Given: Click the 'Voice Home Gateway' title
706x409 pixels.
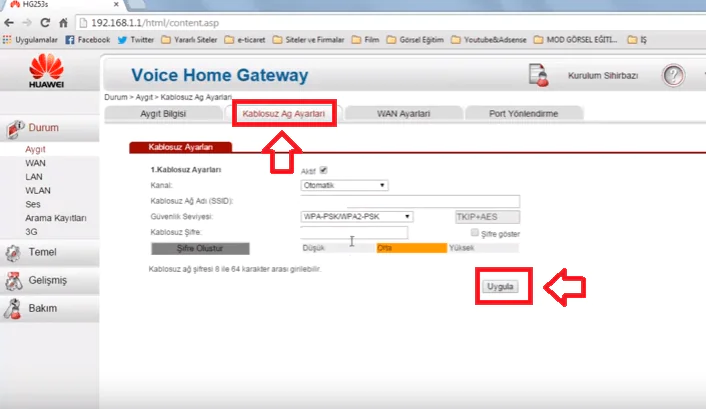Looking at the screenshot, I should [220, 75].
